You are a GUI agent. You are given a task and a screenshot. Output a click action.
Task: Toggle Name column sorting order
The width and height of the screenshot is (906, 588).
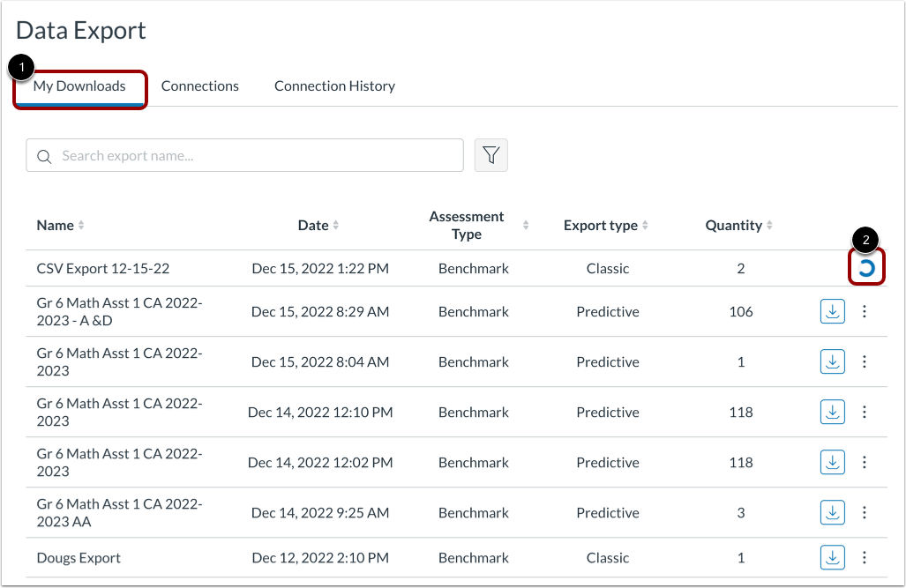tap(81, 225)
